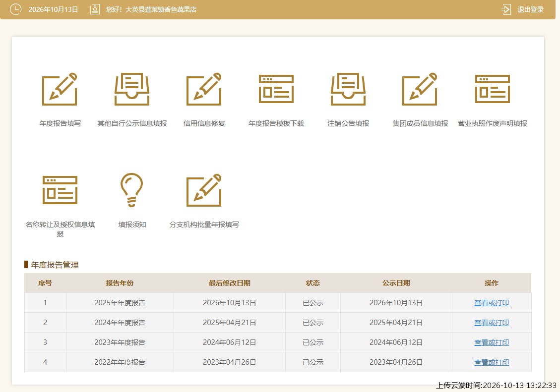Click the 年度报告管理 section heading
This screenshot has width=560, height=392.
coord(55,265)
